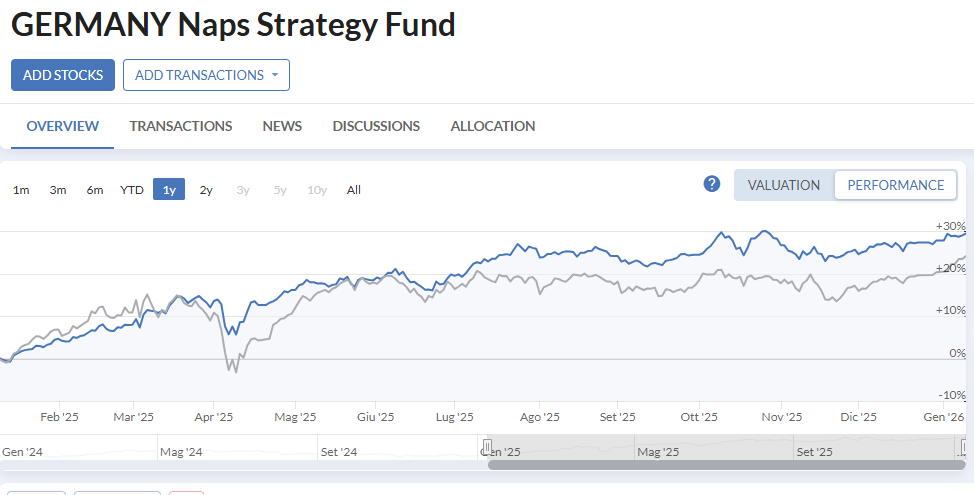Click the chart's horizontal navigator scrollbar
The width and height of the screenshot is (974, 495).
(x=726, y=465)
